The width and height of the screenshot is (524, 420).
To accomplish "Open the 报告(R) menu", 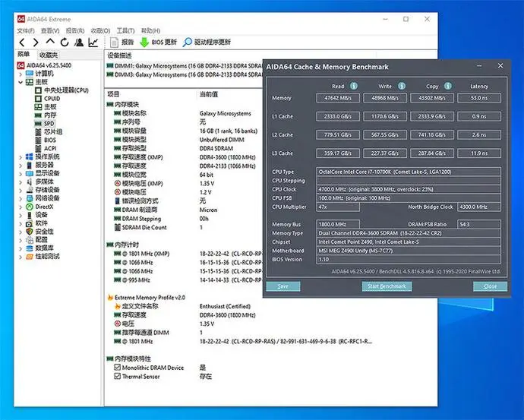I will pos(75,30).
